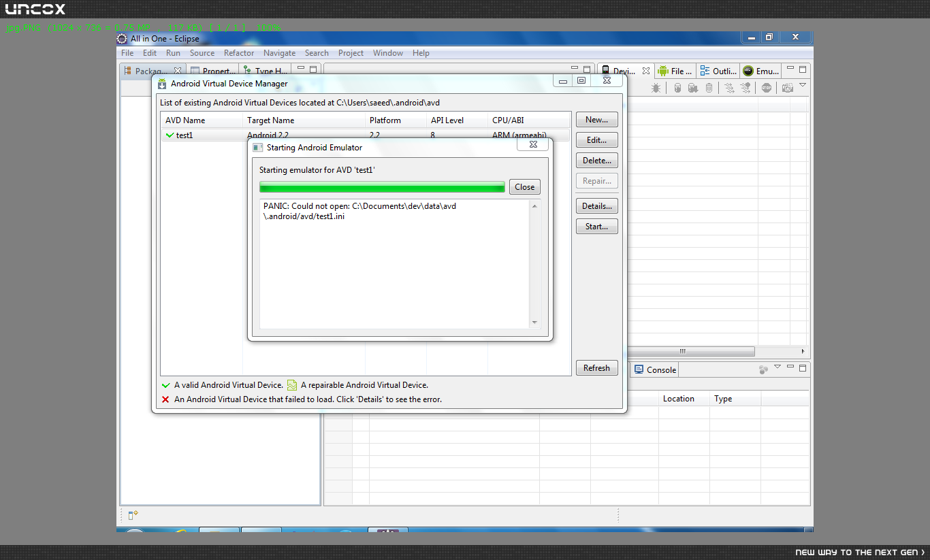Minimize the bottom Console panel
This screenshot has width=930, height=560.
pos(790,367)
